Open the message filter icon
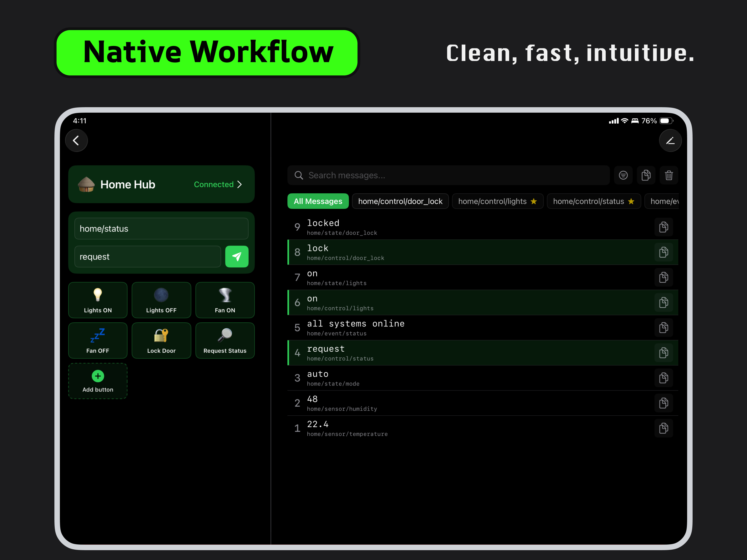747x560 pixels. pos(623,175)
